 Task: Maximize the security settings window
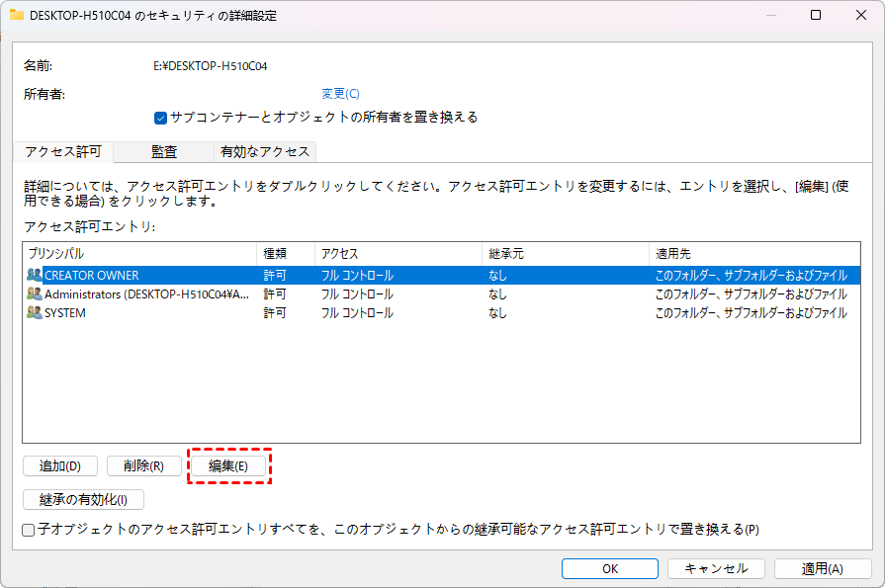click(x=815, y=16)
